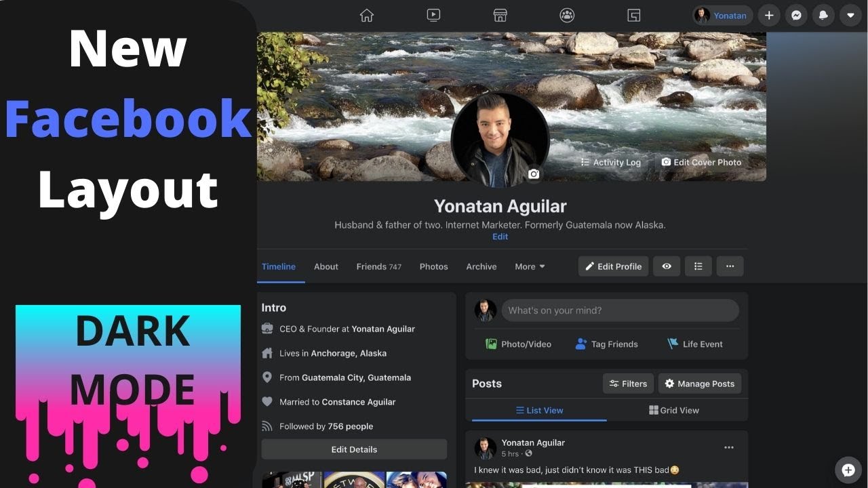
Task: Open Guatemala City, Guatemala link
Action: pyautogui.click(x=356, y=378)
